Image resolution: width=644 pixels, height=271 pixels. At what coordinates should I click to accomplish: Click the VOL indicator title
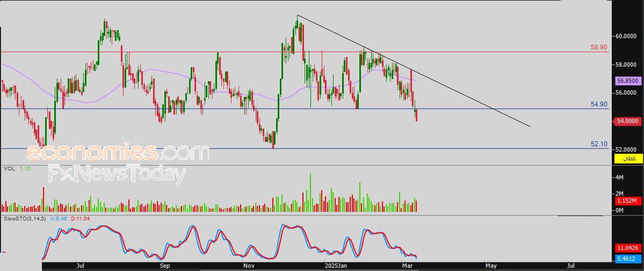coord(8,169)
